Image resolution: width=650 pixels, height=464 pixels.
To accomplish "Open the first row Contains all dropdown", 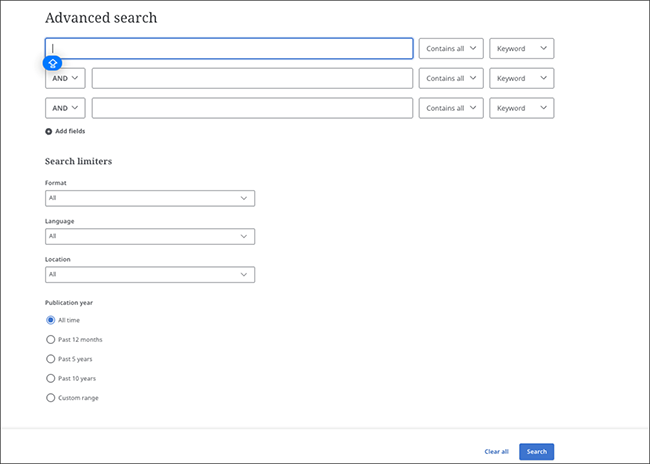I will pyautogui.click(x=451, y=49).
